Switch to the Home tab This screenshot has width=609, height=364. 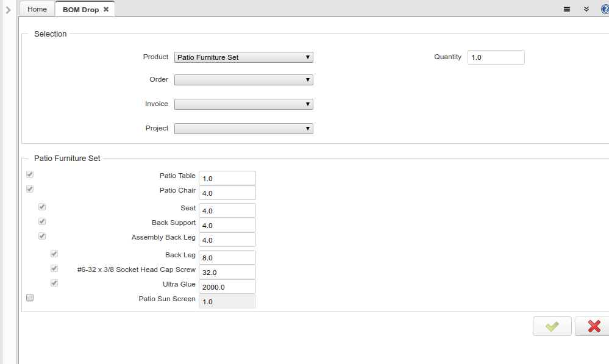pyautogui.click(x=37, y=10)
